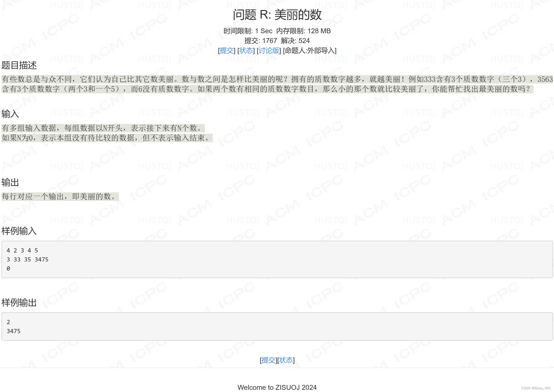Image resolution: width=554 pixels, height=392 pixels.
Task: Click the 解决: 524 solved count
Action: pos(295,41)
